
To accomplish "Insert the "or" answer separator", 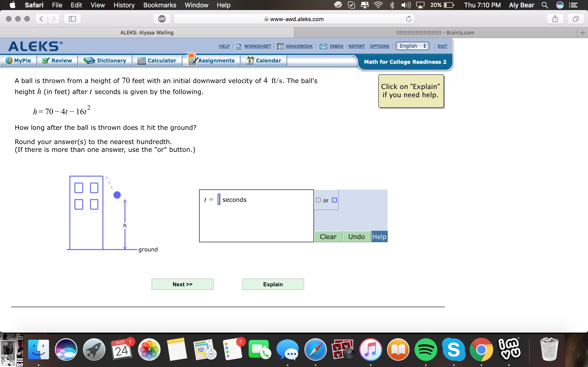I will (x=326, y=200).
